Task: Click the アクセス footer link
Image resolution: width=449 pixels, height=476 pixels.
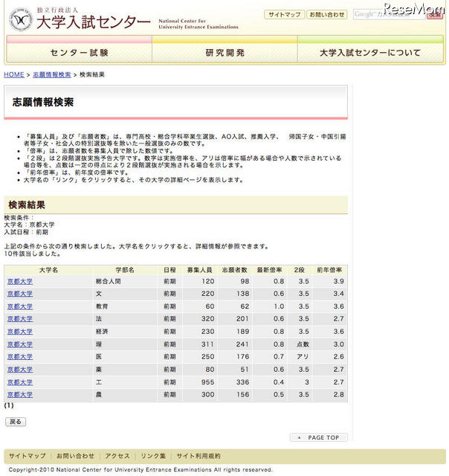Action: click(x=117, y=456)
